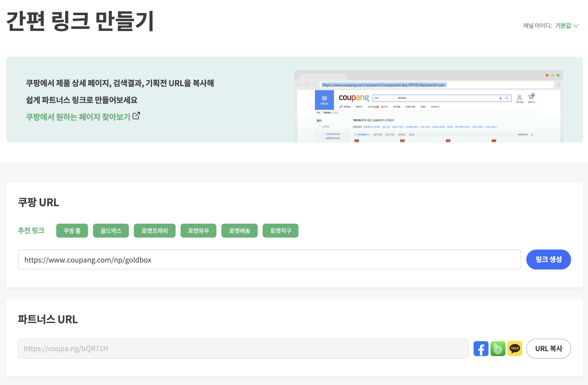The image size is (588, 385).
Task: Open 쿠팡에서 원하는 페이지 찾아보기 link
Action: tap(78, 117)
